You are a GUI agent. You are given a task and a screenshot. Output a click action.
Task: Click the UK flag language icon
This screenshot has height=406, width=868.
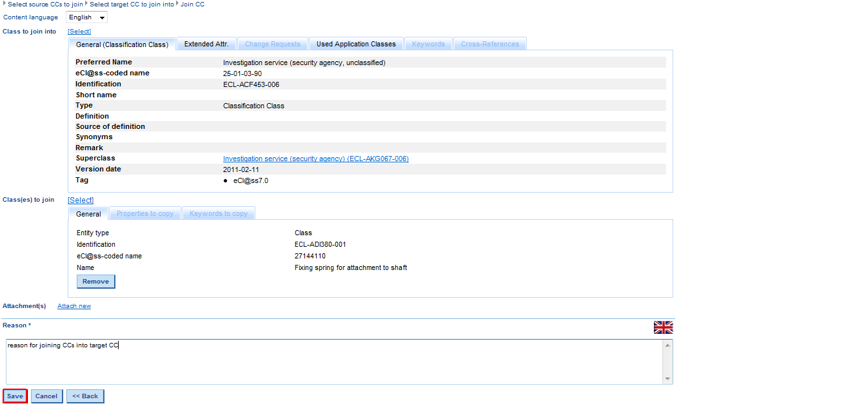663,327
